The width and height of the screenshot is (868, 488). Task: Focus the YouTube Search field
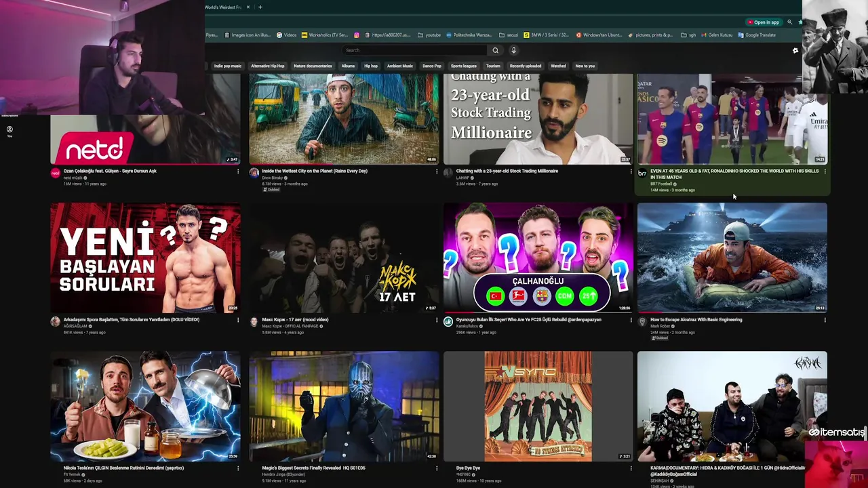(x=414, y=50)
